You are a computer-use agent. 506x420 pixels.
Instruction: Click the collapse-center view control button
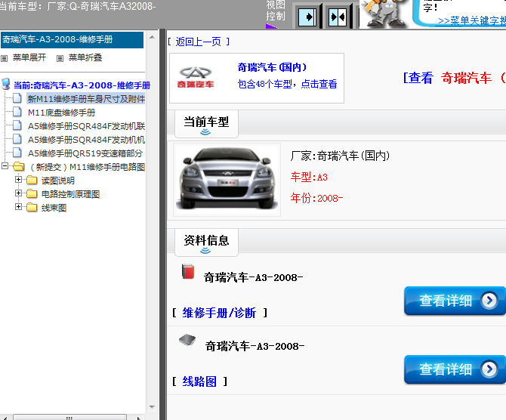click(338, 17)
